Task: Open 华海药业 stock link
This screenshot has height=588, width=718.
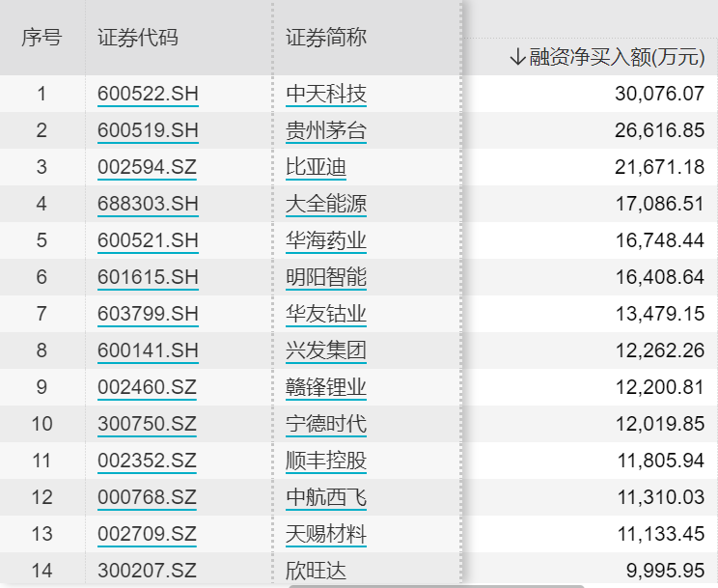Action: tap(326, 240)
